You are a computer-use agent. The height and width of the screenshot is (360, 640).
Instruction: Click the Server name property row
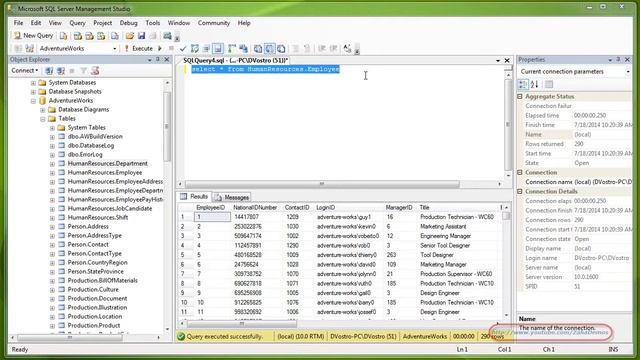(575, 268)
